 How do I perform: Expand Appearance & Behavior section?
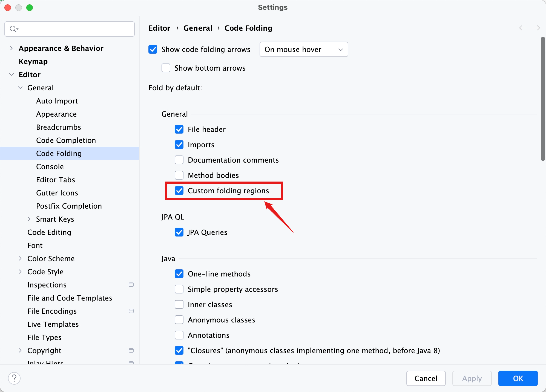[x=11, y=48]
